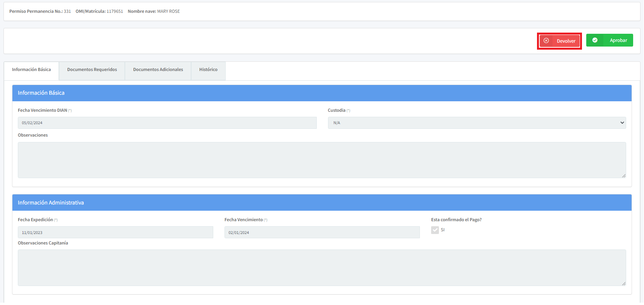Screen dimensions: 644x305
Task: Click inside the Observaciones text area
Action: click(321, 160)
